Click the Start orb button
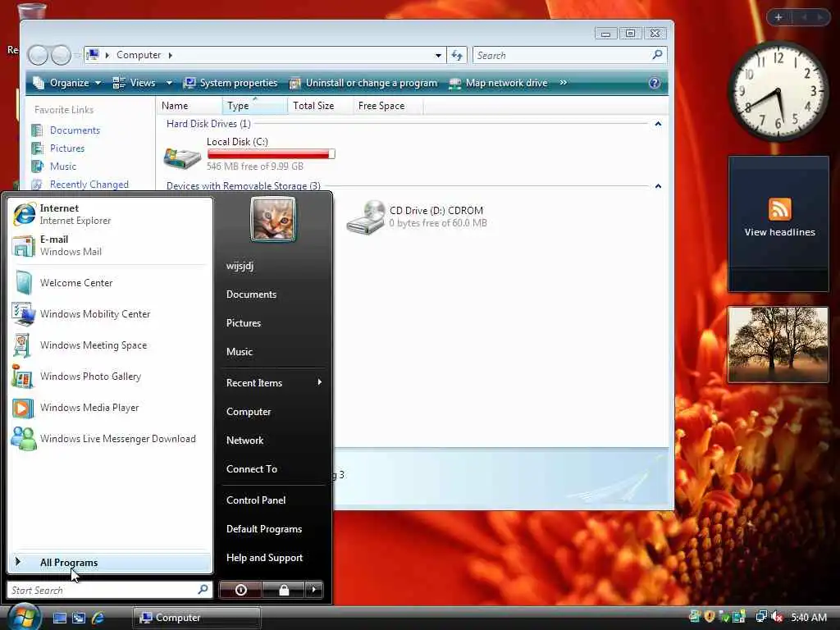 [x=24, y=617]
